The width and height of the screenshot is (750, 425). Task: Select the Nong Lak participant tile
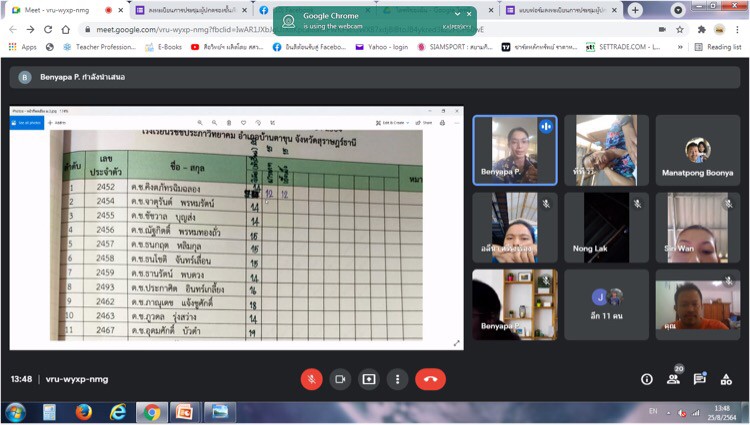click(606, 228)
